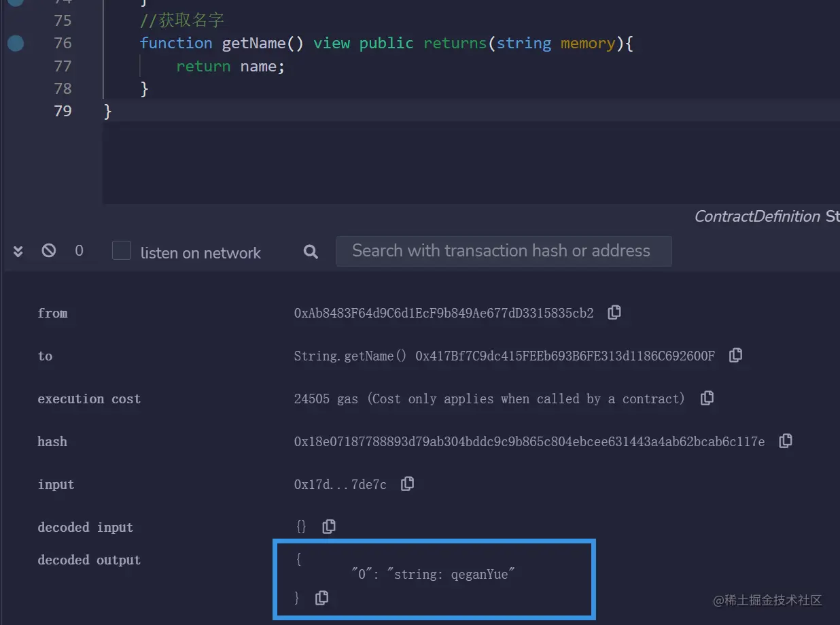Image resolution: width=840 pixels, height=625 pixels.
Task: Toggle the breakpoint dot on line 76
Action: click(x=15, y=44)
